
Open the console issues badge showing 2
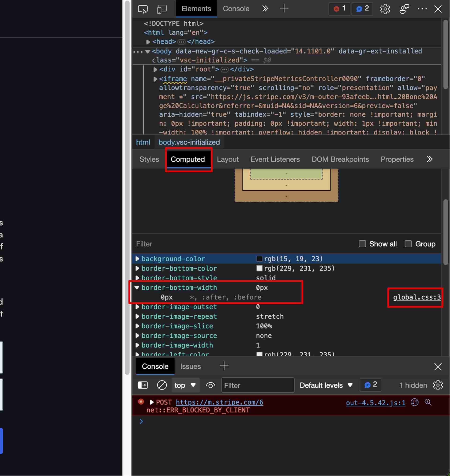tap(370, 385)
